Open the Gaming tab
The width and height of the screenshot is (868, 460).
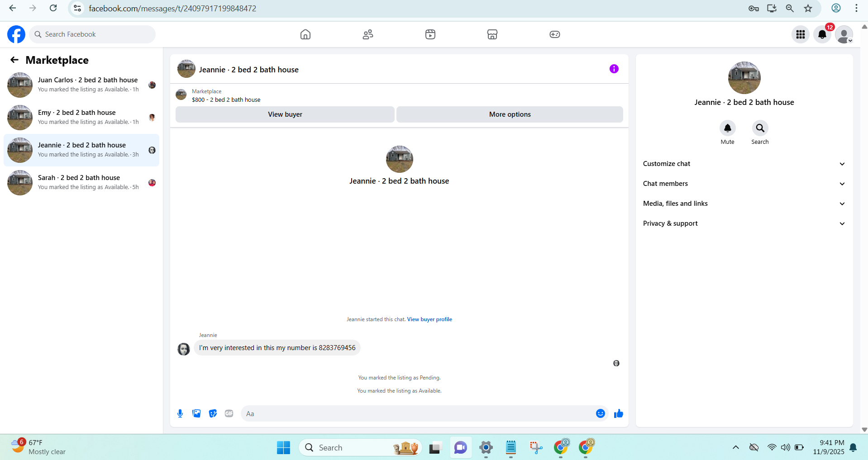555,34
